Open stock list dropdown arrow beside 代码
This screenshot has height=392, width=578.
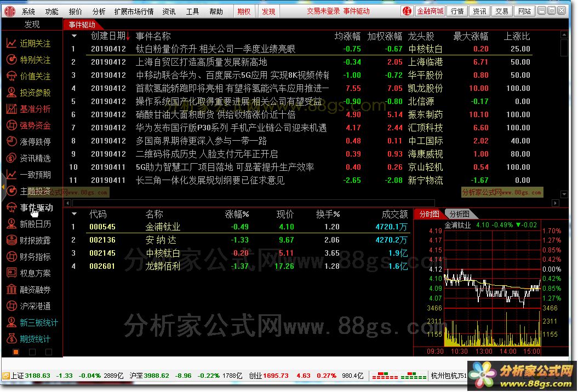(x=74, y=214)
